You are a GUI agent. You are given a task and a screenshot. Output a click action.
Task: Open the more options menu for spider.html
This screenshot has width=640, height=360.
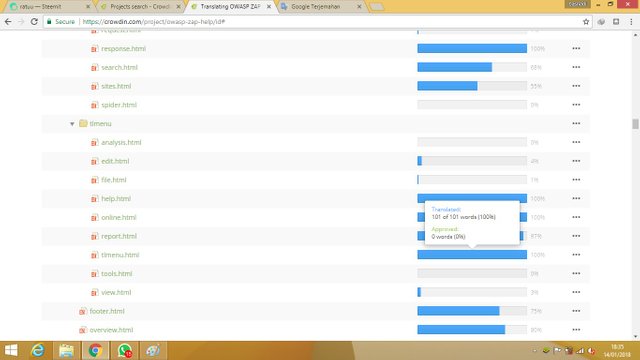576,105
